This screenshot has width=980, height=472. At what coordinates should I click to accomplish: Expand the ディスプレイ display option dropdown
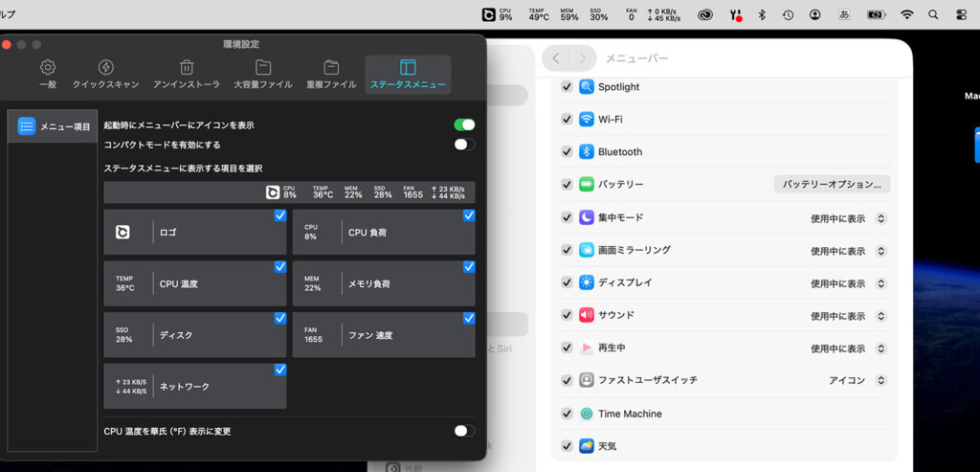point(847,283)
